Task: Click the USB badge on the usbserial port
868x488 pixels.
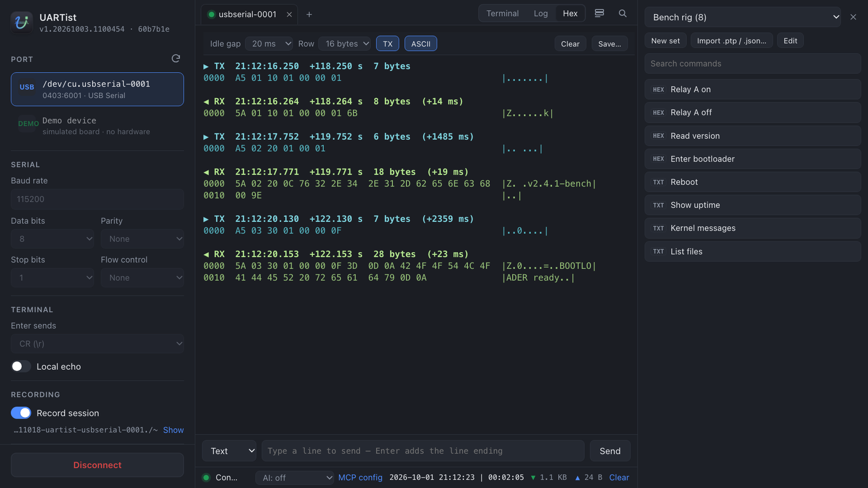Action: (27, 87)
